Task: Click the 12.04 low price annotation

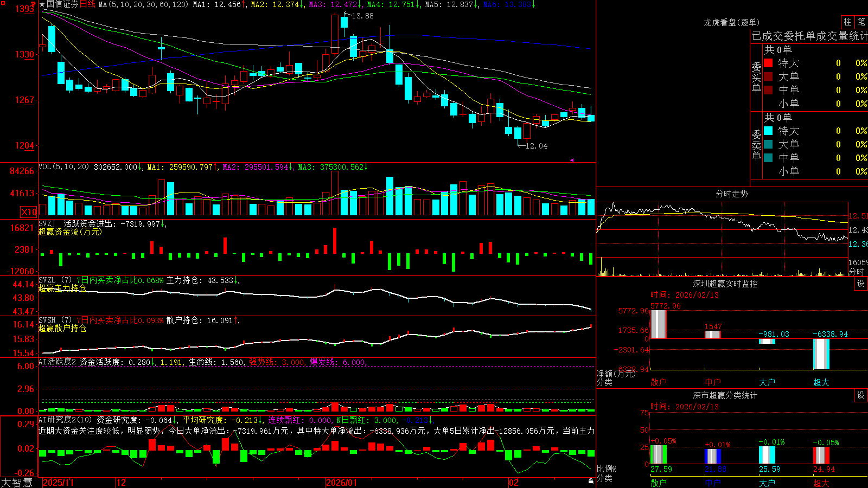Action: click(537, 146)
